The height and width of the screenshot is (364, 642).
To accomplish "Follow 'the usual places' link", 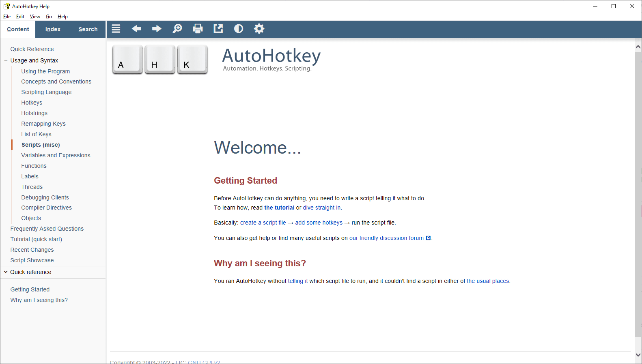I will 488,281.
